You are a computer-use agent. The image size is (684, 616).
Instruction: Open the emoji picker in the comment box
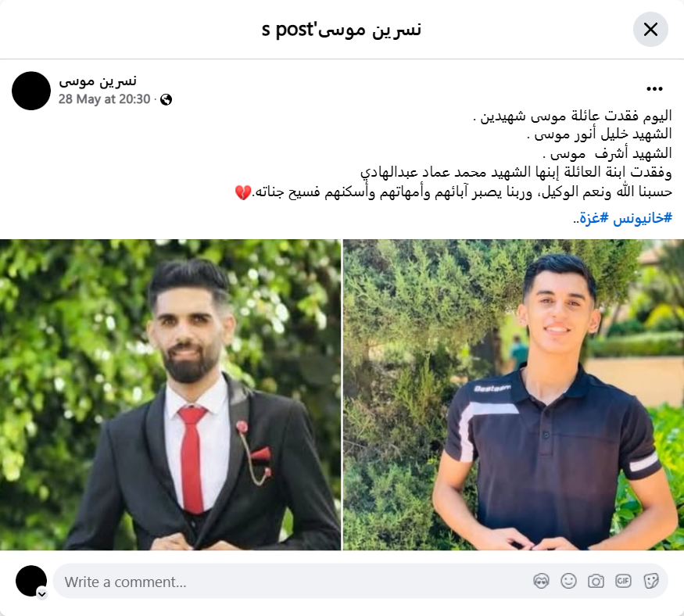click(x=568, y=581)
